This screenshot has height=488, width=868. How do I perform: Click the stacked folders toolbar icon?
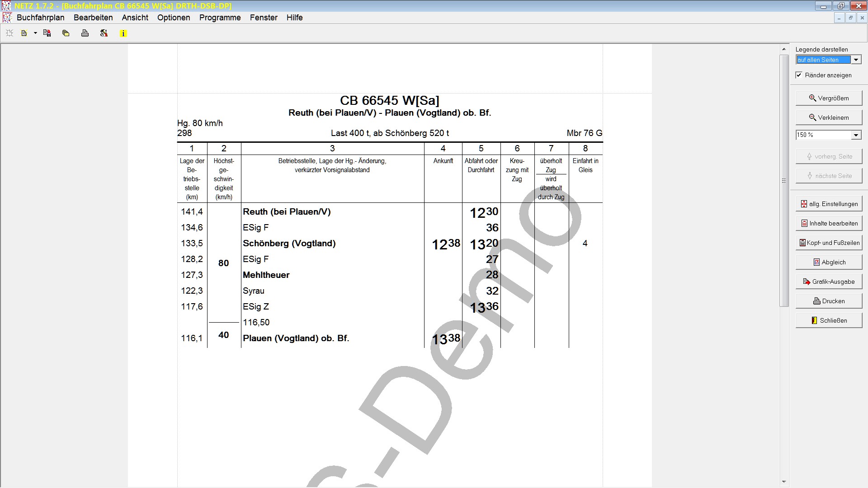tap(66, 33)
